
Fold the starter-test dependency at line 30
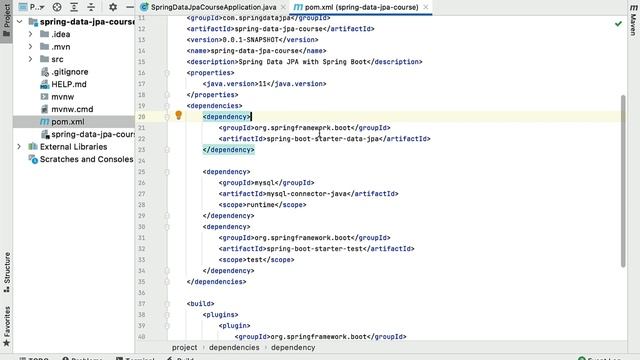167,227
